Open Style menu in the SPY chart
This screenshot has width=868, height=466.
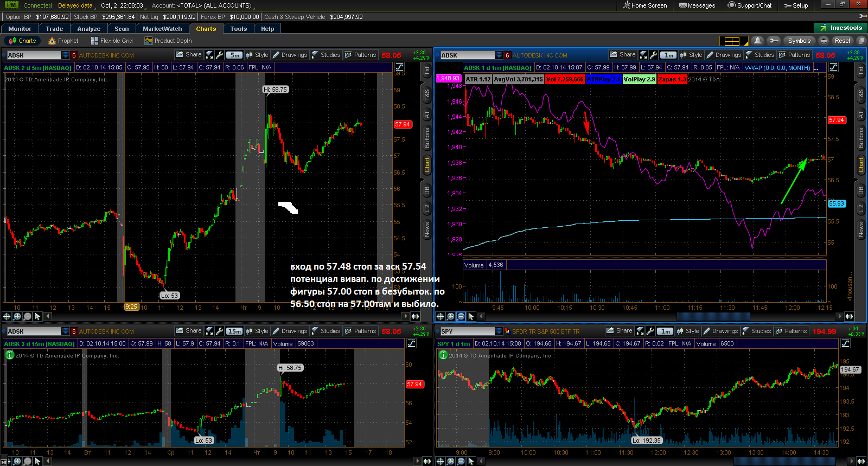(x=688, y=331)
